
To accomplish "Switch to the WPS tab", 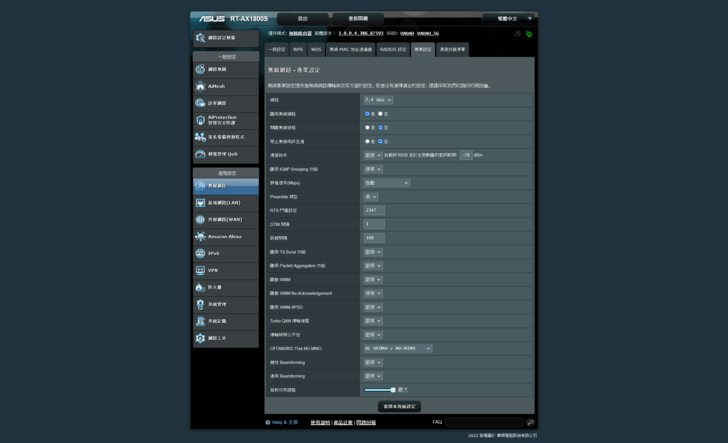I will (298, 49).
